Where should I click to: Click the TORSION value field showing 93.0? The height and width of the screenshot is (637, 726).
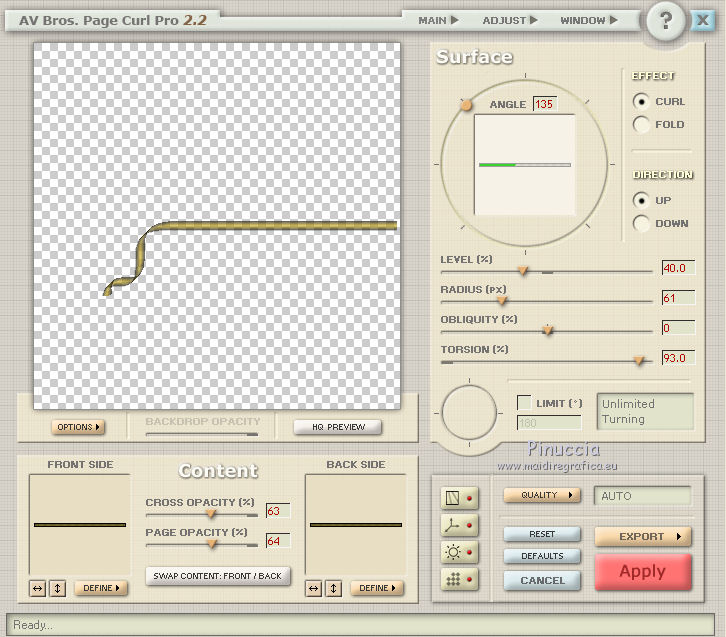click(x=678, y=358)
